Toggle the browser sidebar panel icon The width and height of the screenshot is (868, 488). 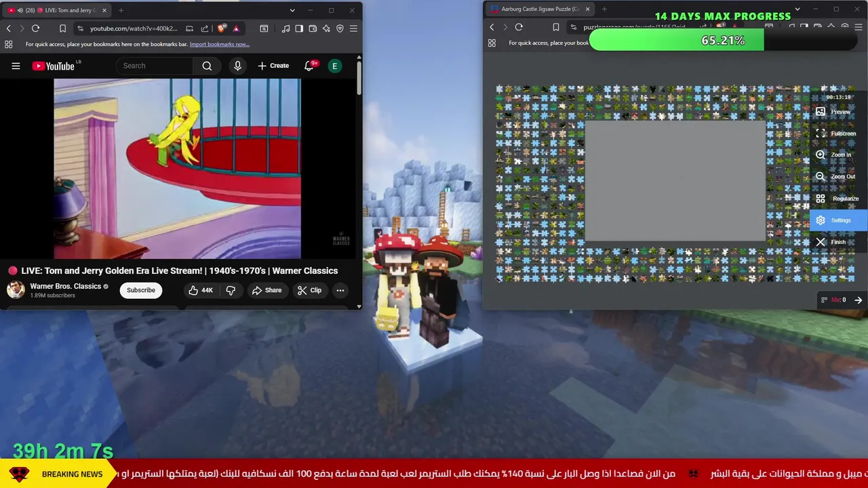tap(299, 28)
